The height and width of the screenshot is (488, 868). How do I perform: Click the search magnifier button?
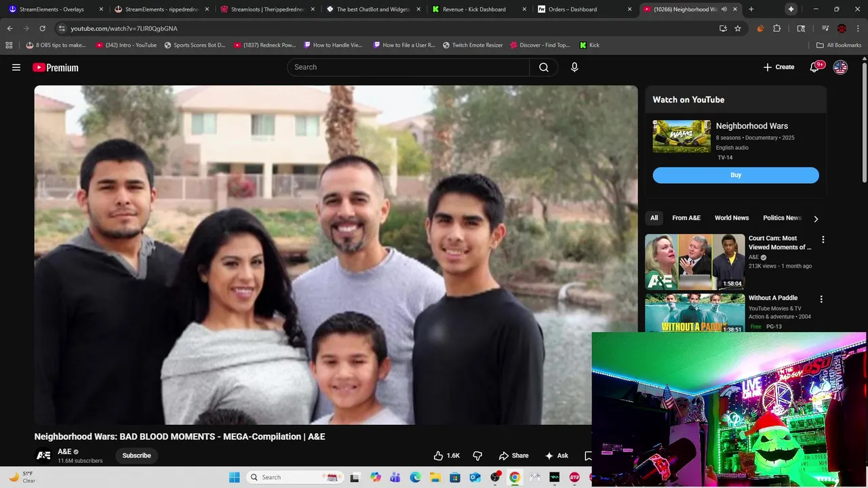click(x=544, y=67)
